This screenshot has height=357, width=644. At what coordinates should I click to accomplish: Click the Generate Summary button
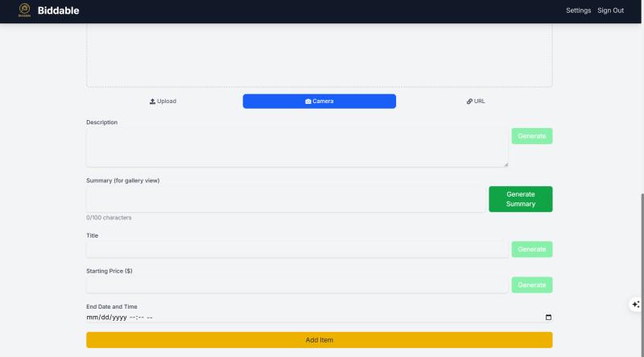pyautogui.click(x=520, y=199)
